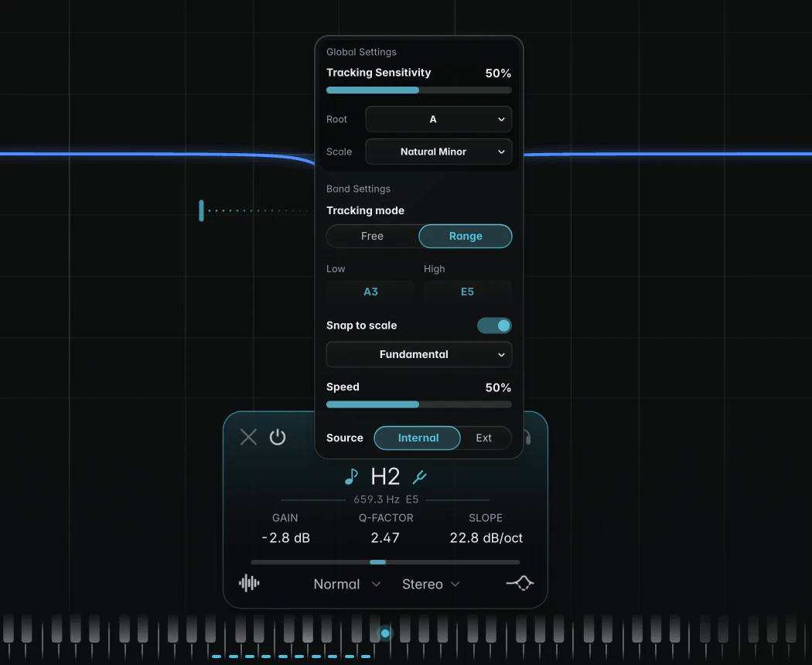The image size is (812, 665).
Task: Click the Band Settings heading
Action: (x=358, y=189)
